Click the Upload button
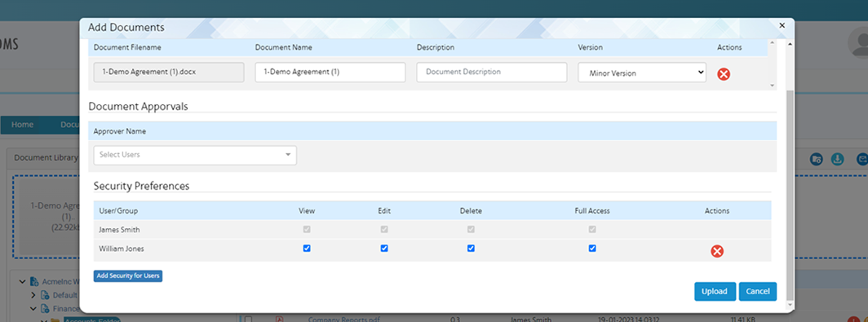 click(715, 292)
